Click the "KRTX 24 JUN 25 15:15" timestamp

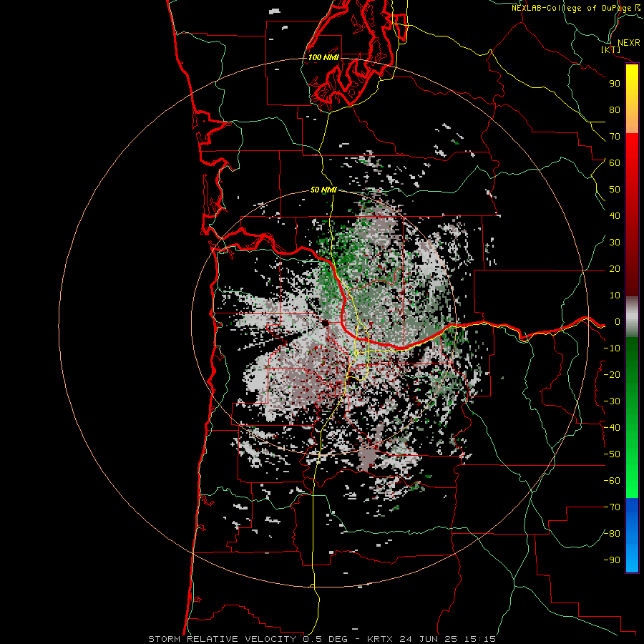pos(431,639)
